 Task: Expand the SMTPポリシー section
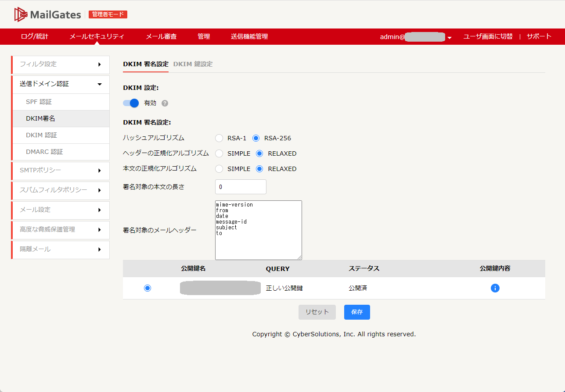[61, 171]
